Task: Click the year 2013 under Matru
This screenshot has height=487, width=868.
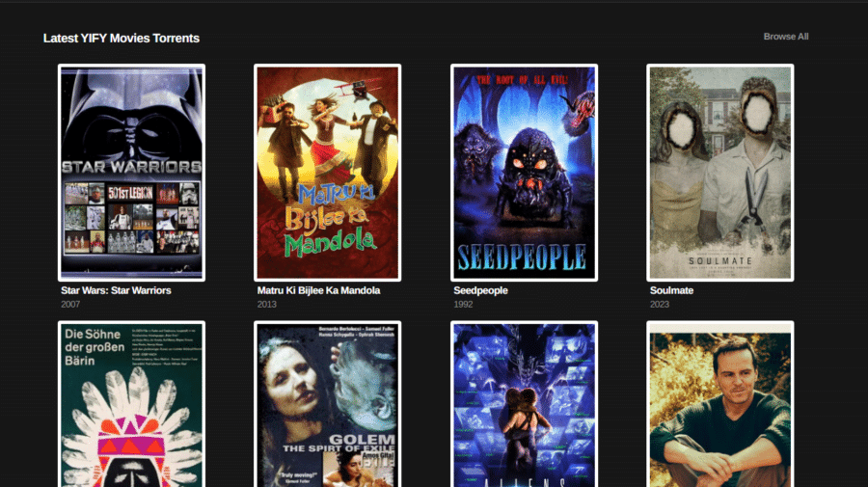Action: [266, 305]
